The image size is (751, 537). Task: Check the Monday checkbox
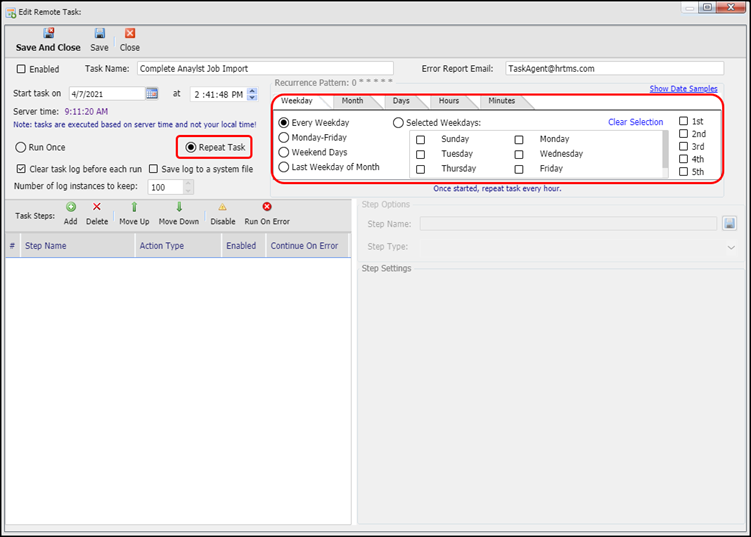coord(519,140)
